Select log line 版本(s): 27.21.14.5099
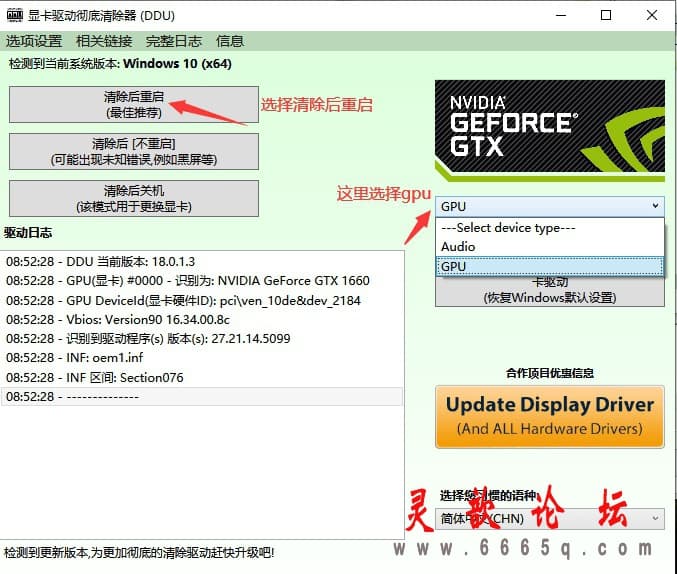This screenshot has width=677, height=574. coord(202,339)
